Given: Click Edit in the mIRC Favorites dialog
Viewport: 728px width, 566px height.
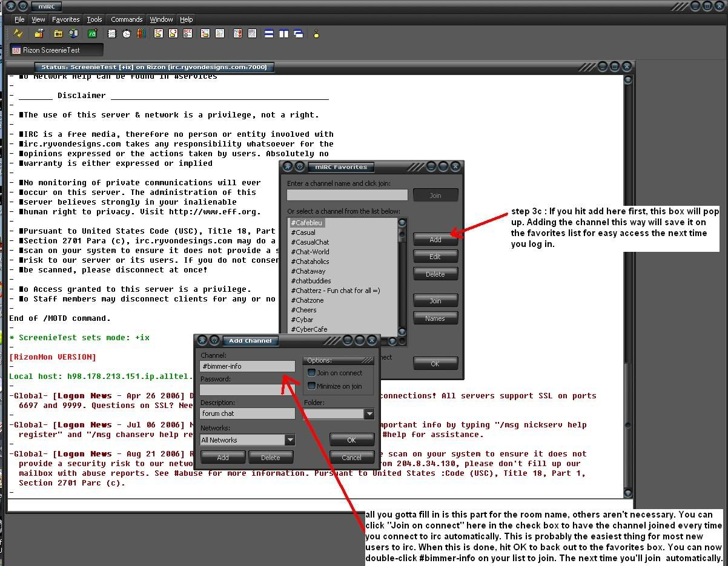Looking at the screenshot, I should tap(435, 257).
